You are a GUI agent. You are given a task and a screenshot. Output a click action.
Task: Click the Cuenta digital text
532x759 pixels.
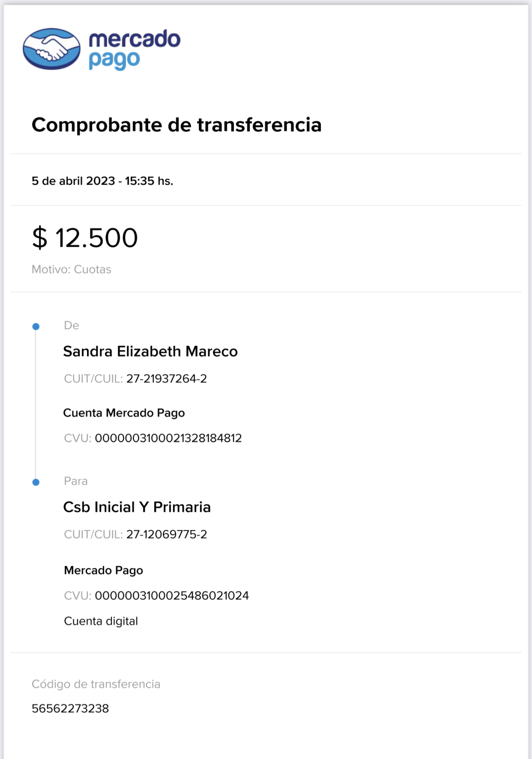[x=101, y=621]
